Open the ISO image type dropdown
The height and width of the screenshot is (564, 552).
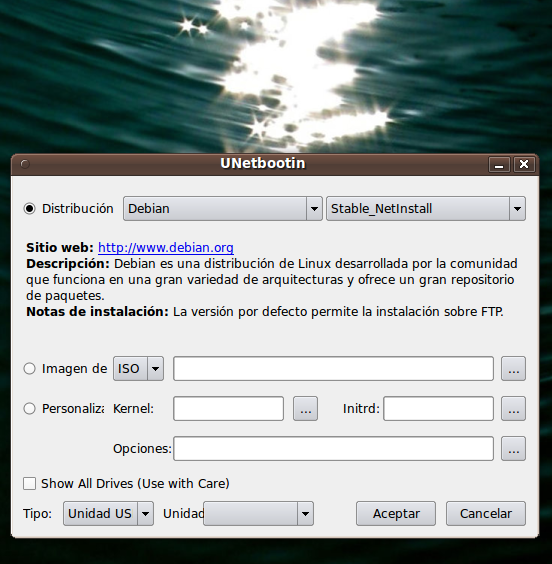pyautogui.click(x=138, y=369)
